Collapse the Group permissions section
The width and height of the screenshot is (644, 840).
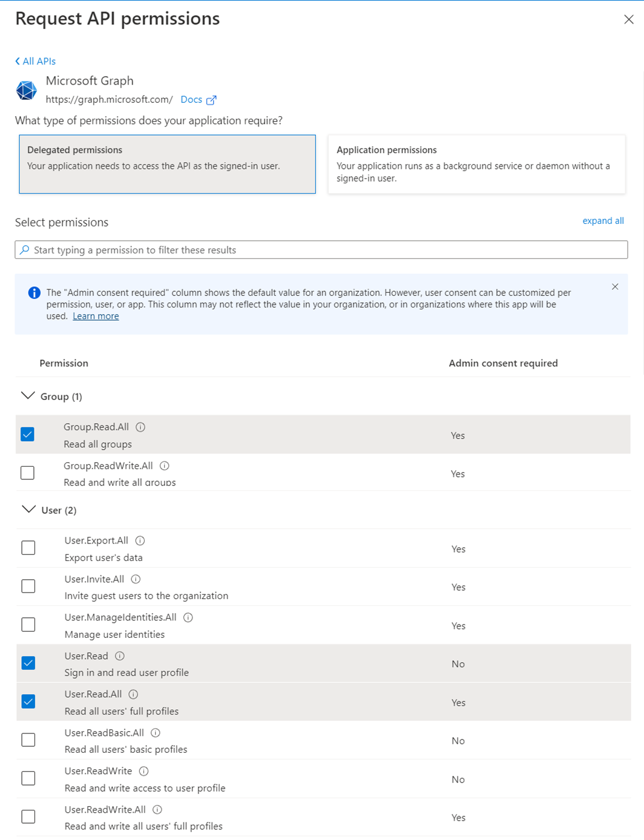pos(28,396)
